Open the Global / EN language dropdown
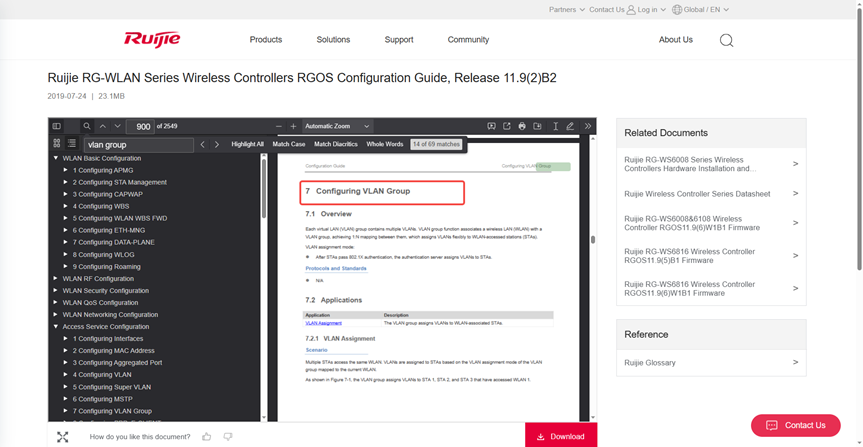Screen dimensions: 863x447 [x=706, y=9]
